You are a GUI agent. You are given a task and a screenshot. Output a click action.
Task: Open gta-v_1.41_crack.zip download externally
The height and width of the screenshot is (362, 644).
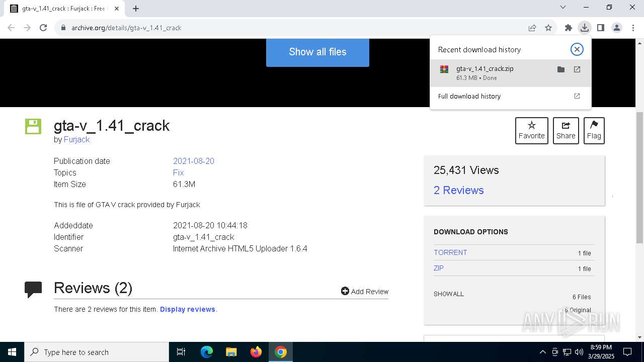tap(577, 69)
